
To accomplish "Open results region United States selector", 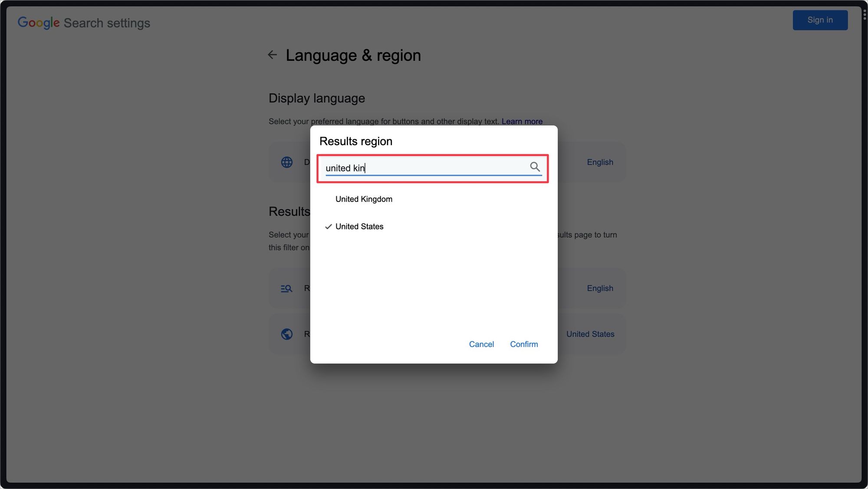I will 590,334.
